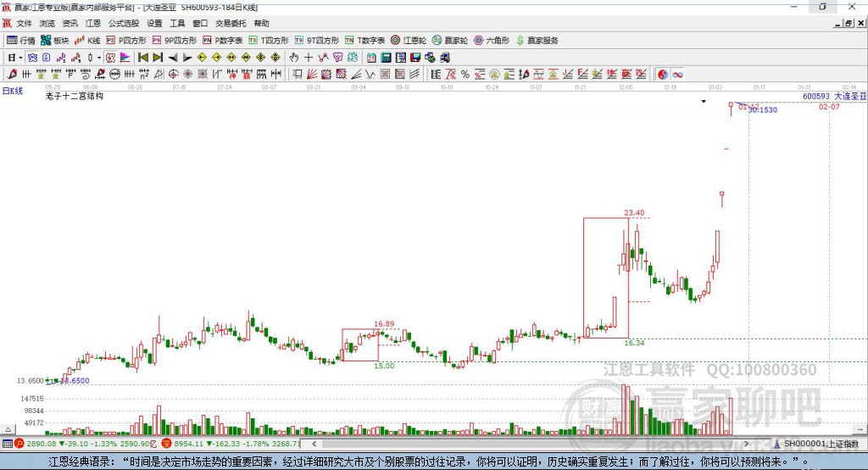Open the 窗口 menu
Viewport: 868px width, 470px height.
tap(200, 23)
